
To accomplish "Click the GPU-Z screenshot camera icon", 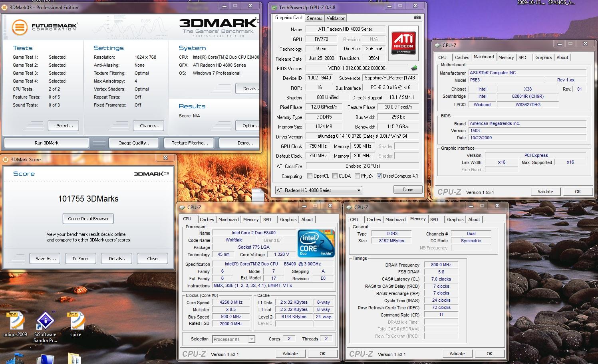I will 417,18.
